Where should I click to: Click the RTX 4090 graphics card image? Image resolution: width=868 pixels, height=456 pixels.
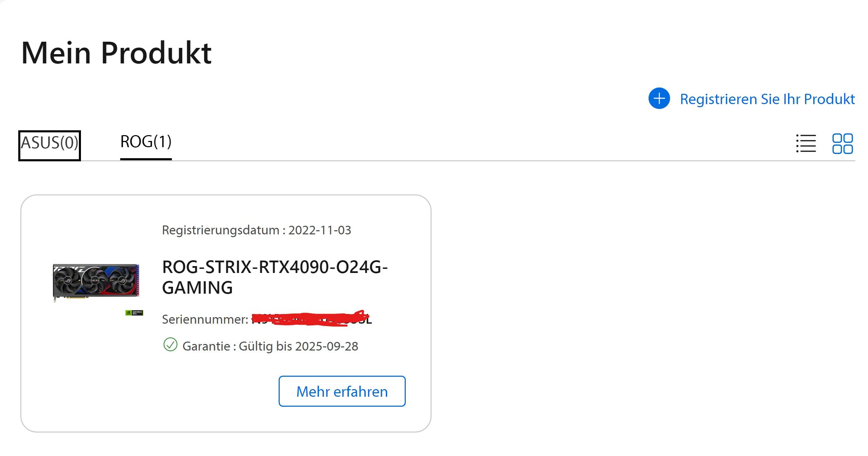pyautogui.click(x=96, y=282)
